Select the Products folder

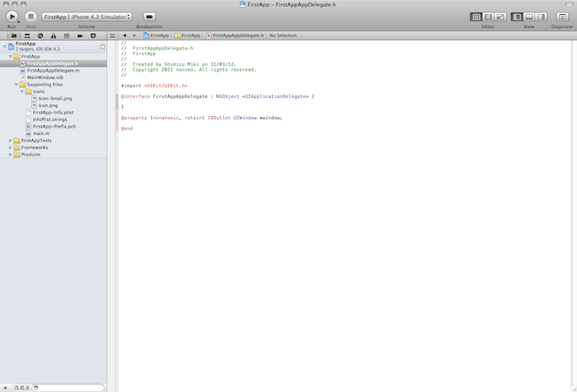coord(54,155)
